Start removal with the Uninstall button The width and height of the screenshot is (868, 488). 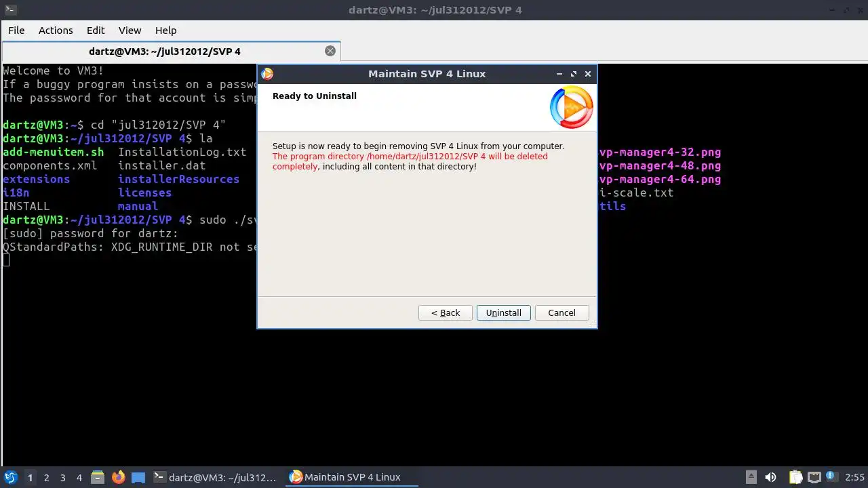click(504, 312)
